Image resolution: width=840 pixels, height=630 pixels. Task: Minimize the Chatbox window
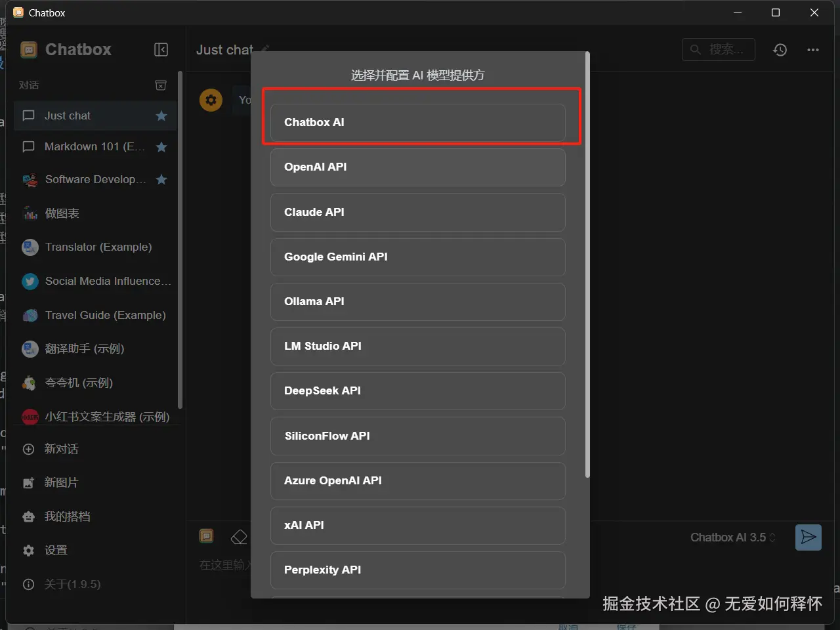pos(738,12)
